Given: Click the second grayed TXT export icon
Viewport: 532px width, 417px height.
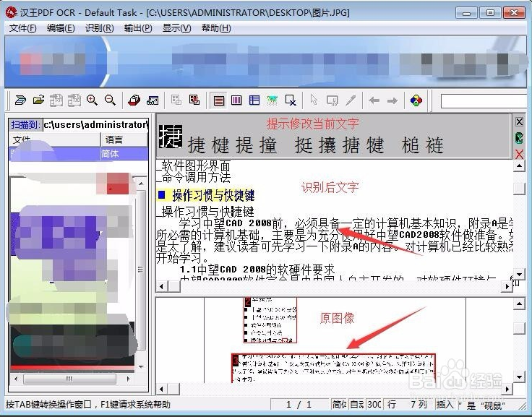Looking at the screenshot, I should tap(74, 100).
